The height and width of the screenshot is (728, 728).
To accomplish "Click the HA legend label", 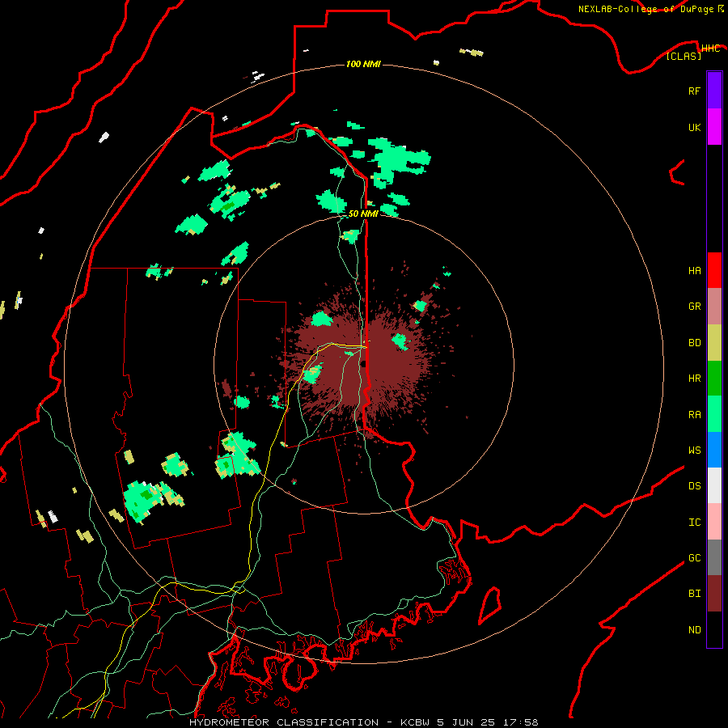I will 694,270.
